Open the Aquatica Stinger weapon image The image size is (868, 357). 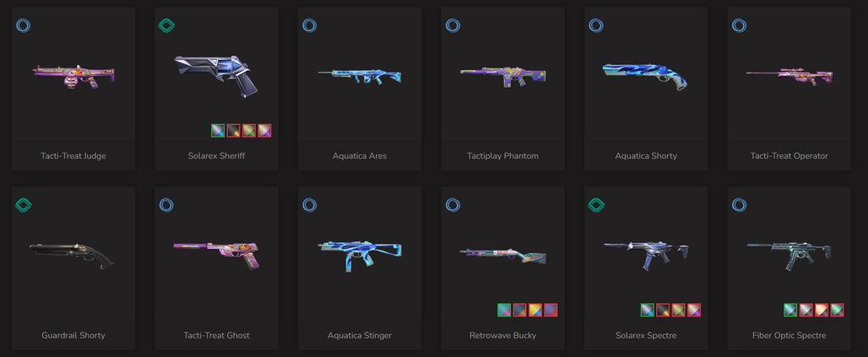pyautogui.click(x=359, y=255)
